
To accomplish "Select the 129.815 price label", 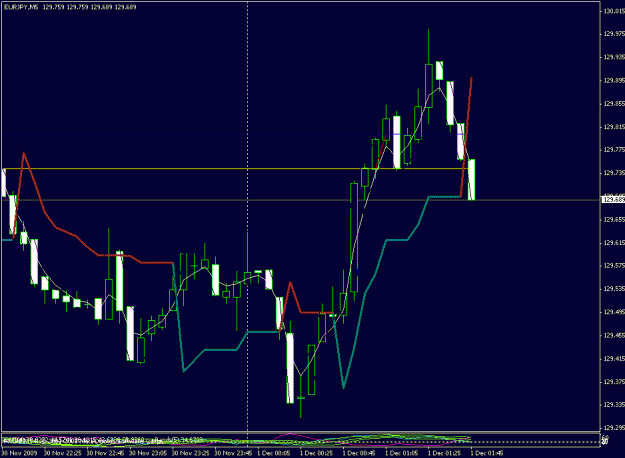I will click(x=614, y=127).
